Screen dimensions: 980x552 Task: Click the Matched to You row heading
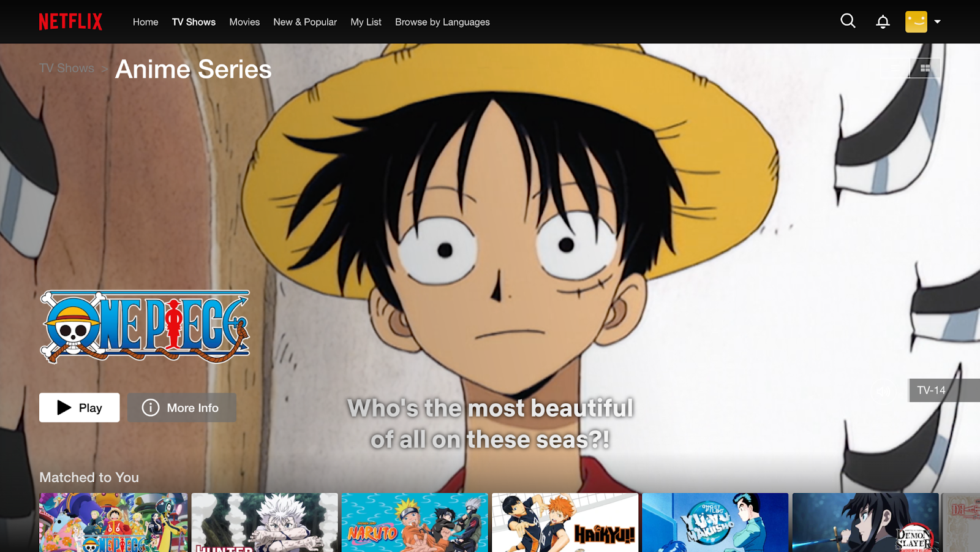point(89,477)
